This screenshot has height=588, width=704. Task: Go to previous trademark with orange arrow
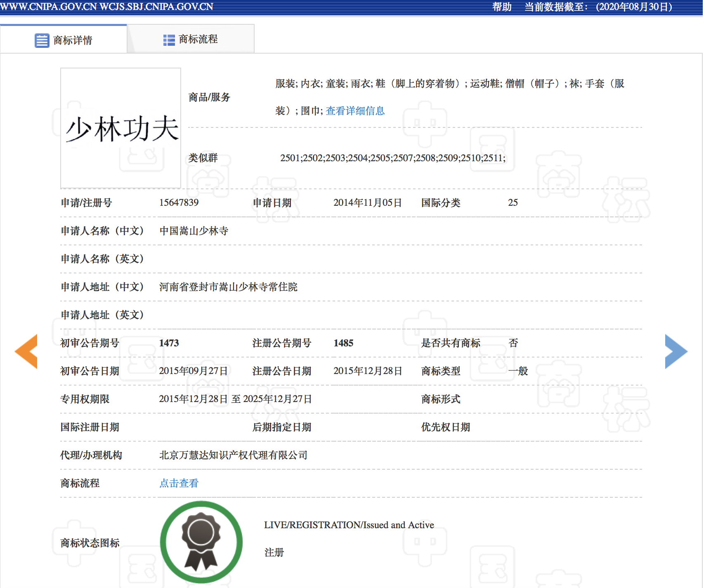click(x=26, y=351)
